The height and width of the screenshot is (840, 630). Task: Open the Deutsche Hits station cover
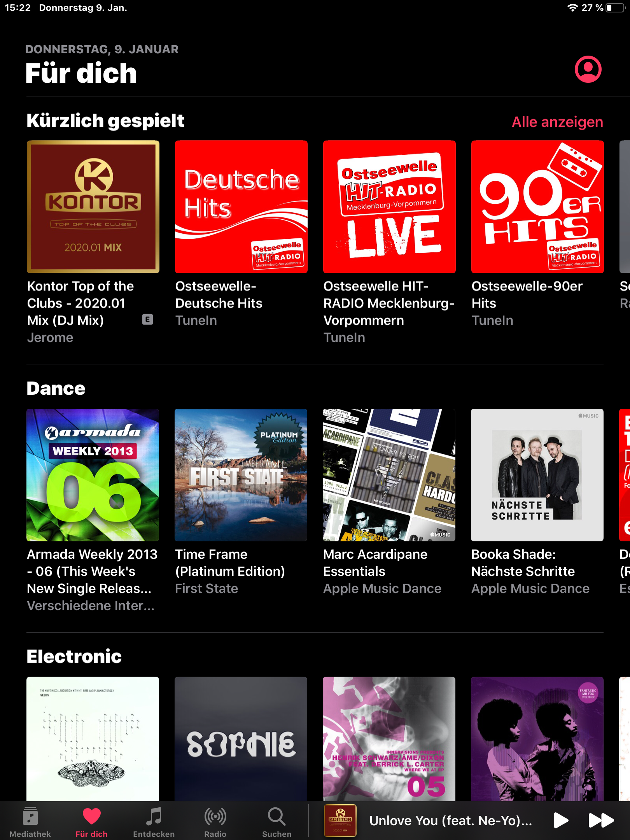click(x=241, y=207)
